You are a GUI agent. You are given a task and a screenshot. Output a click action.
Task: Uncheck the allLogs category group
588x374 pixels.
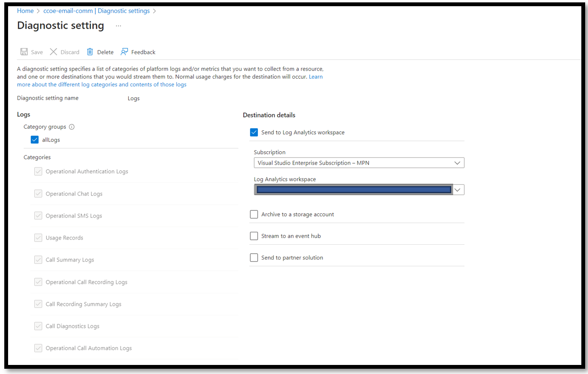click(34, 139)
